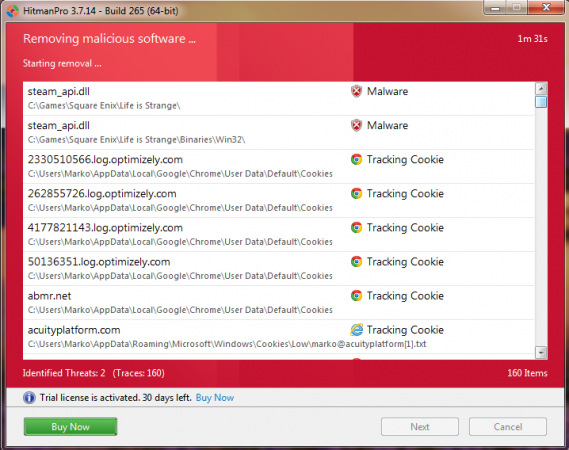Viewport: 569px width, 450px height.
Task: Click the 'Identified Threats: 2' status text
Action: [x=64, y=373]
